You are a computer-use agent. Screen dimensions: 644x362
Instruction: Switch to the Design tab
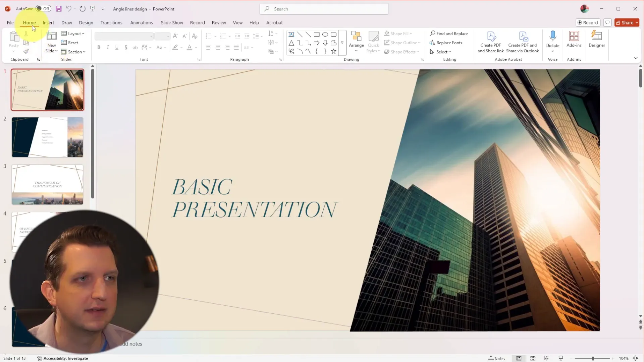86,22
